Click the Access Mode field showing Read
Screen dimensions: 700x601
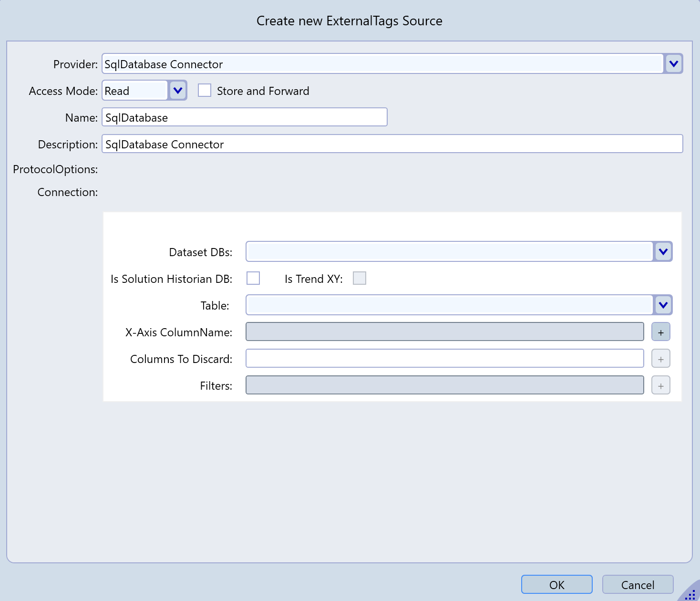click(x=135, y=91)
